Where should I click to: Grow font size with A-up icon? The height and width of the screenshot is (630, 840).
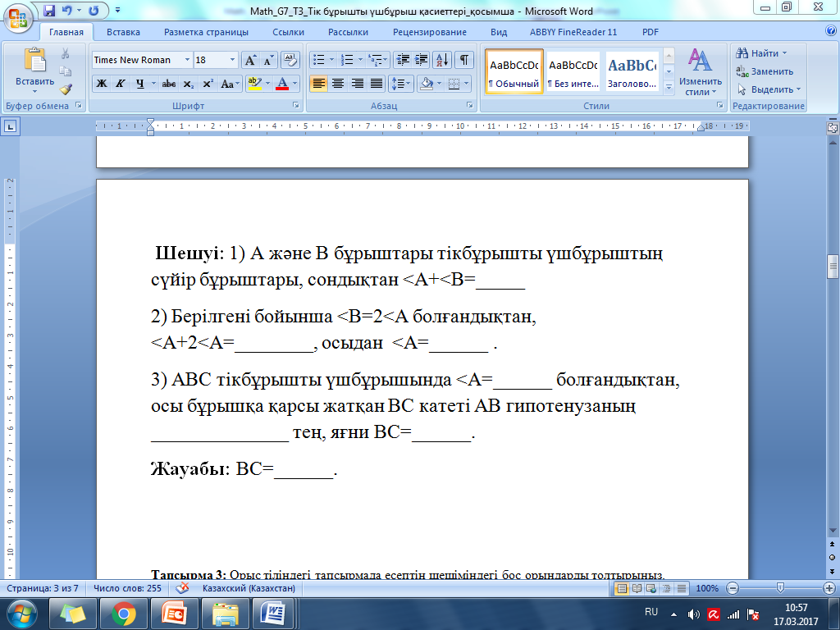click(x=250, y=60)
